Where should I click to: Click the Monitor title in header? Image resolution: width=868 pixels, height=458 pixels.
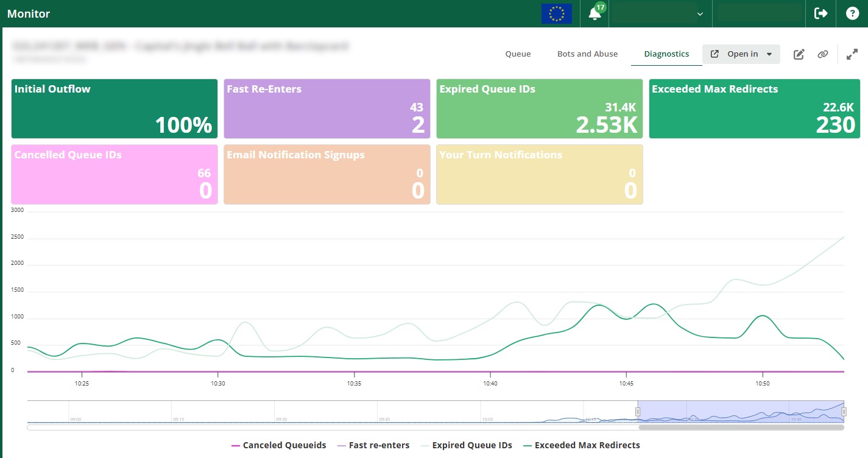(29, 13)
